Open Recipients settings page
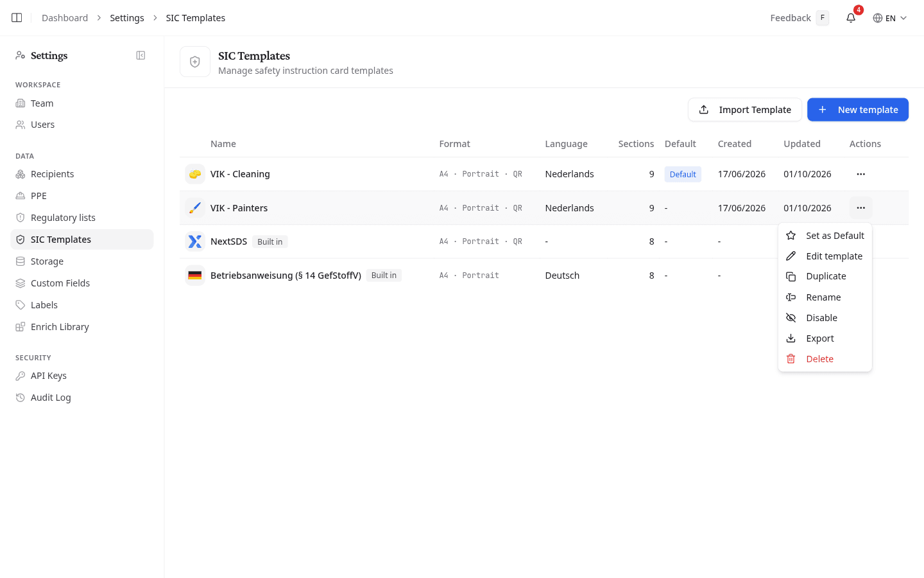The image size is (924, 578). [x=82, y=174]
